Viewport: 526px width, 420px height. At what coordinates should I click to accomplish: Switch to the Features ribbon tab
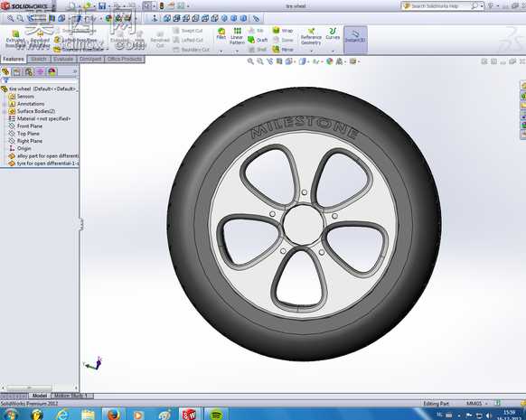coord(14,59)
